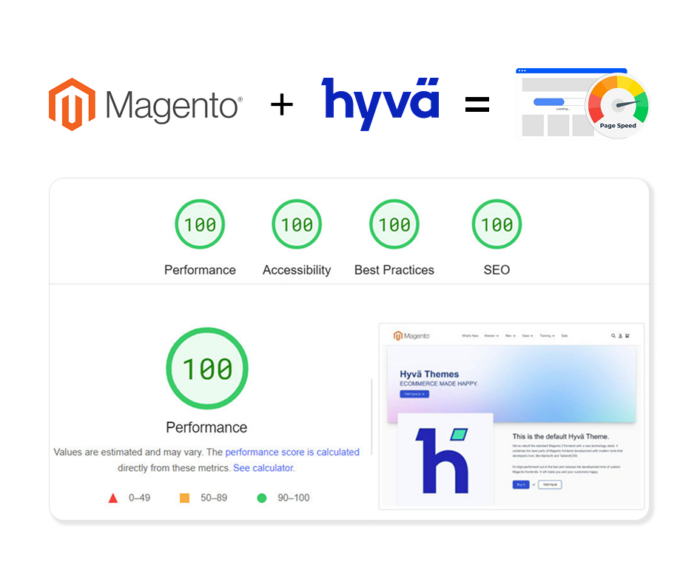The image size is (700, 588).
Task: Expand the Training menu in the preview navigation
Action: 546,336
